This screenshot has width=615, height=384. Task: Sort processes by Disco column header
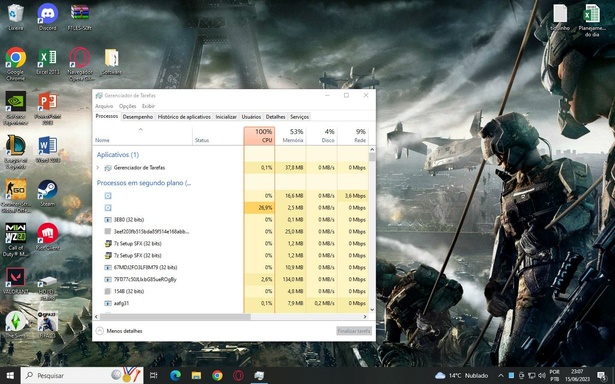click(322, 136)
